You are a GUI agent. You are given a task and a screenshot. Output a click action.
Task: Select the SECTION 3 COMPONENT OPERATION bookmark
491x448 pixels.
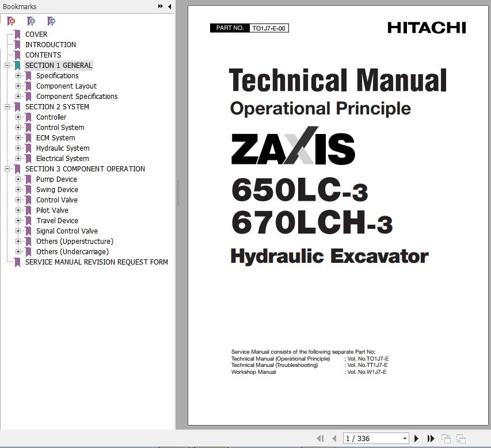coord(85,169)
